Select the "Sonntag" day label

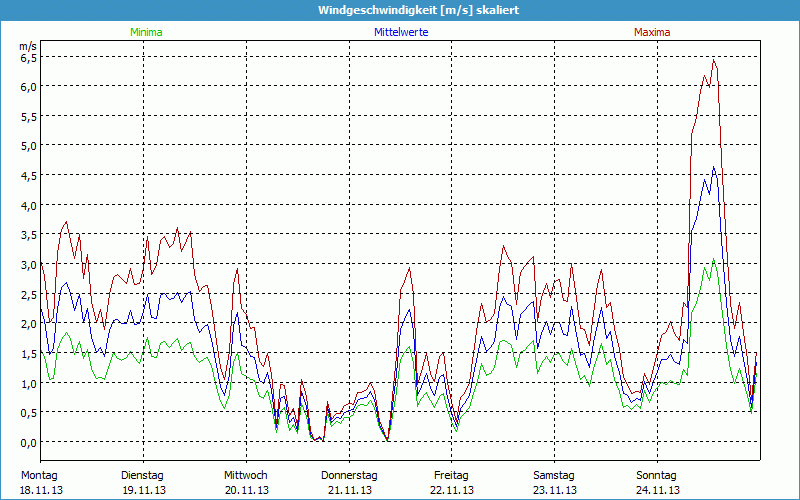(657, 475)
